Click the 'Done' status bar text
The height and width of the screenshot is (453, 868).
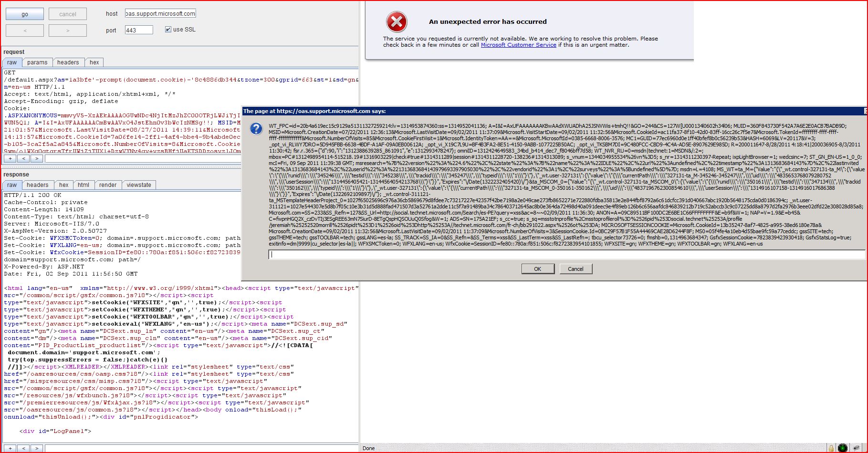pos(369,448)
